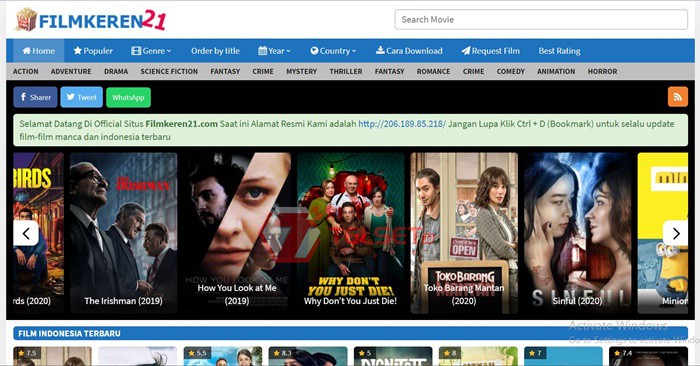Select the SCIENCE FICTION genre link
This screenshot has height=366, width=700.
169,71
